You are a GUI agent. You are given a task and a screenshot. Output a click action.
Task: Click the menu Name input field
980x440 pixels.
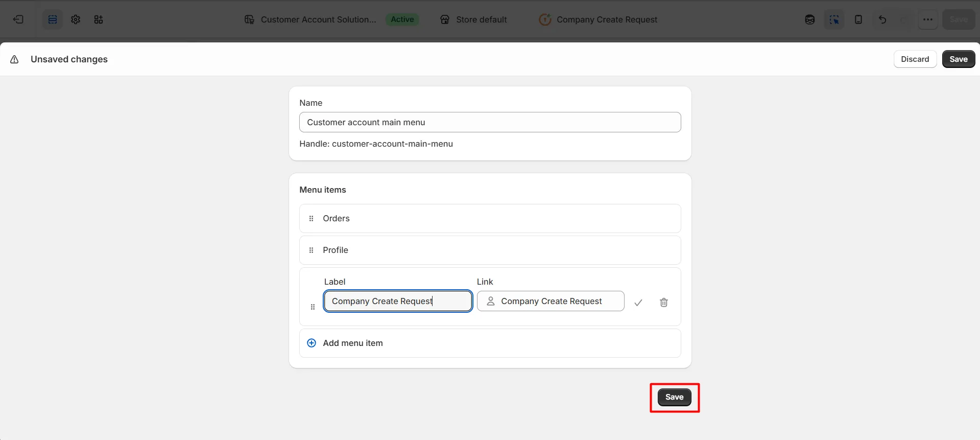[490, 122]
